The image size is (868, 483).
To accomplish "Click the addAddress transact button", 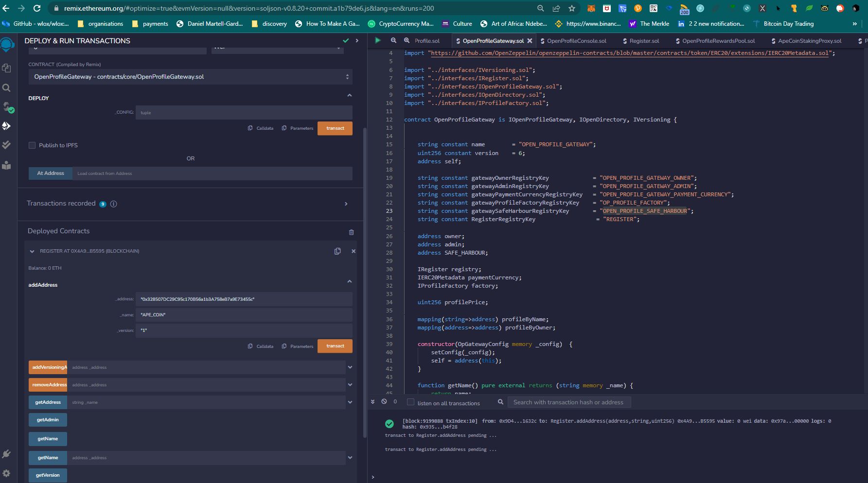I will pos(335,346).
